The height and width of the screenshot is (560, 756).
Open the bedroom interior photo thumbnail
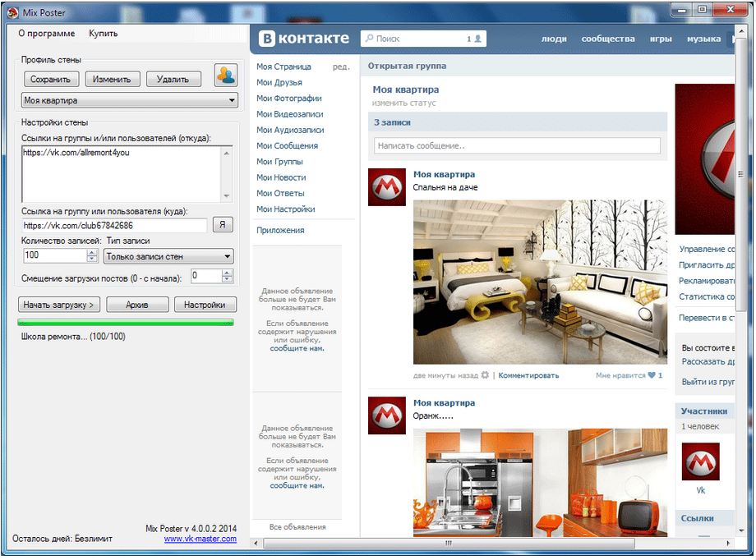517,282
